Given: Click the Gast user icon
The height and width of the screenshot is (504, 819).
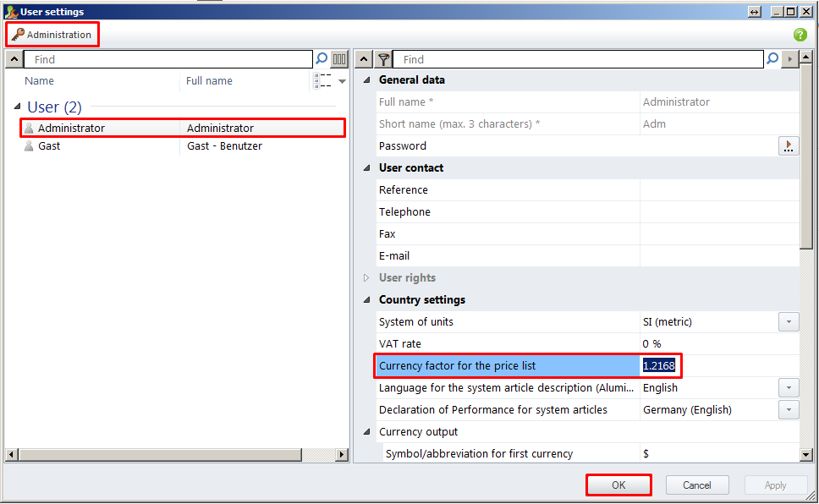Looking at the screenshot, I should [x=30, y=146].
